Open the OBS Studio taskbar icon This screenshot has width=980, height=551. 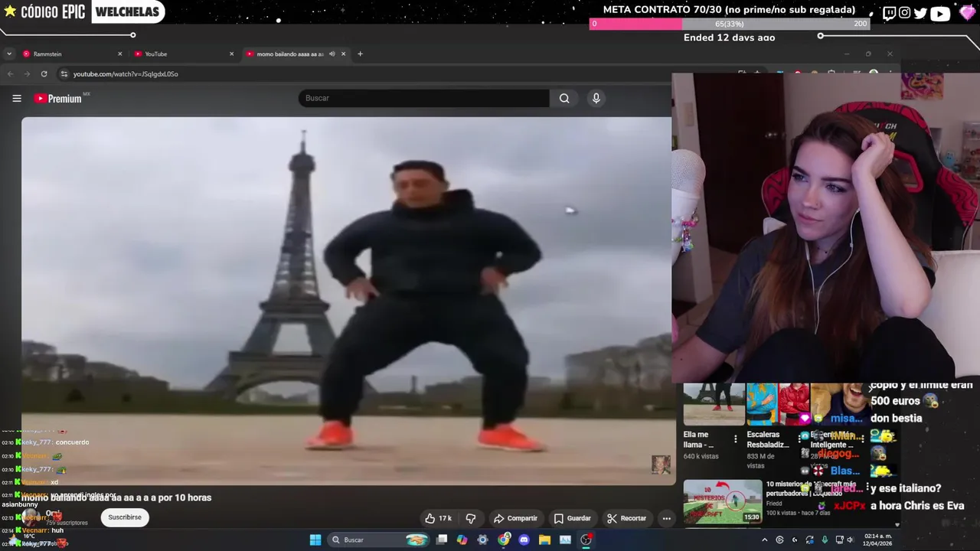point(586,540)
